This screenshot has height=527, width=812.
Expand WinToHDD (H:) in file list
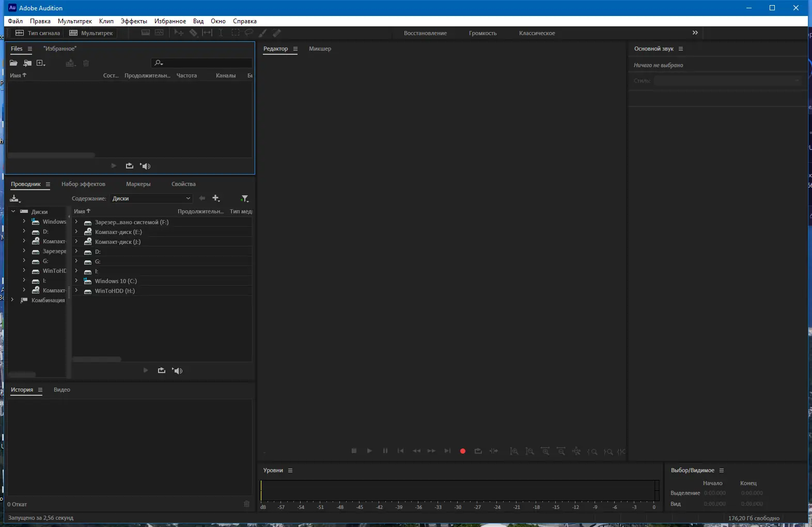point(76,290)
